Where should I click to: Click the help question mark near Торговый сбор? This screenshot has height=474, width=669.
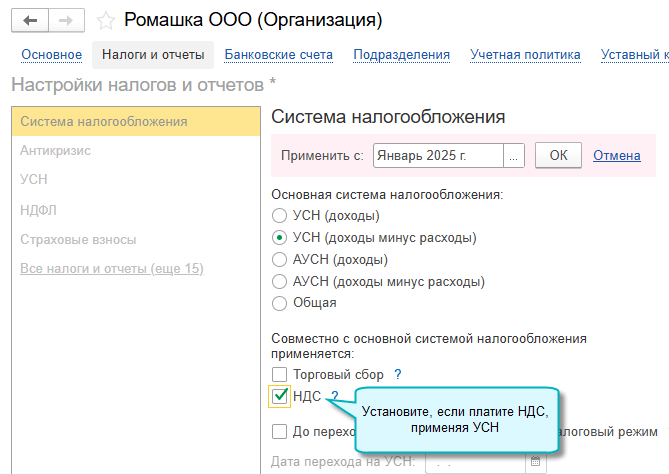[x=397, y=374]
